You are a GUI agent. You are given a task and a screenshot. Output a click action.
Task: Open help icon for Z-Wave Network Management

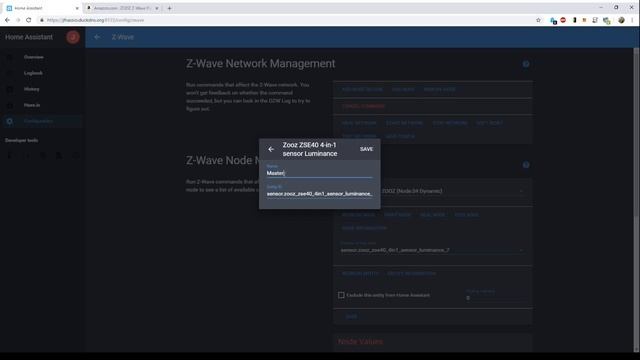(526, 64)
